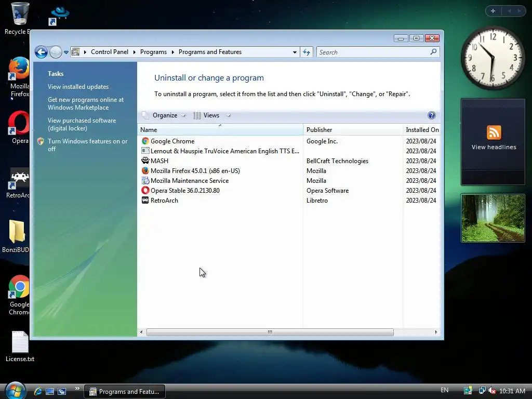Image resolution: width=532 pixels, height=399 pixels.
Task: Sort by the Publisher column header
Action: coord(353,129)
